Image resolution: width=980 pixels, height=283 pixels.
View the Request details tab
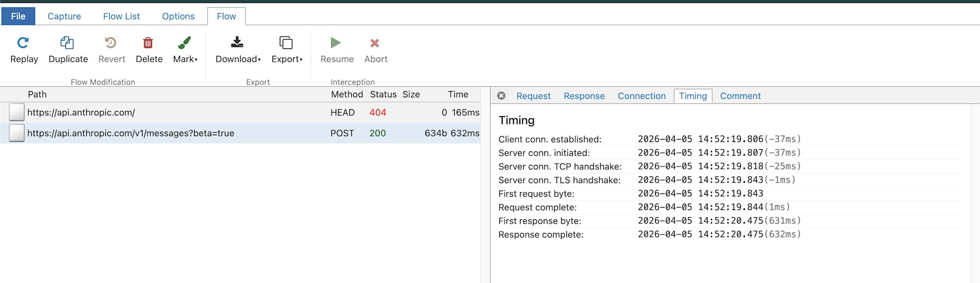pyautogui.click(x=533, y=96)
